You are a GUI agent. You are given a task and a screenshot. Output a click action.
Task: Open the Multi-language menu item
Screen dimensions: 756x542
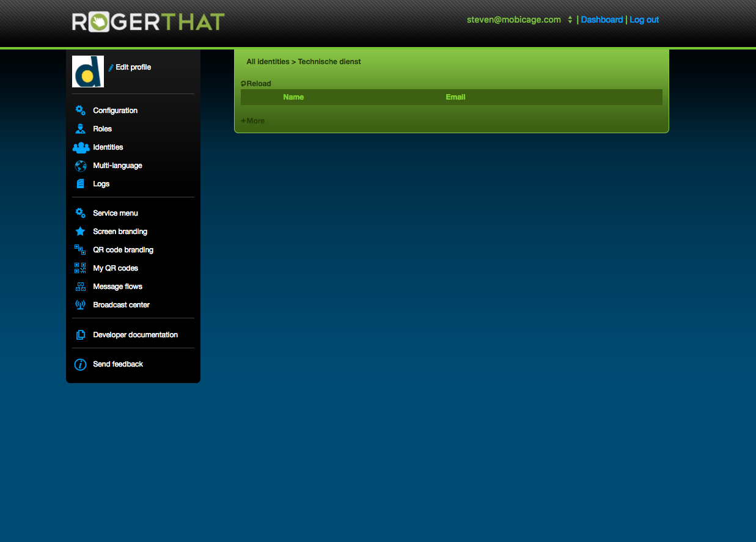(117, 166)
